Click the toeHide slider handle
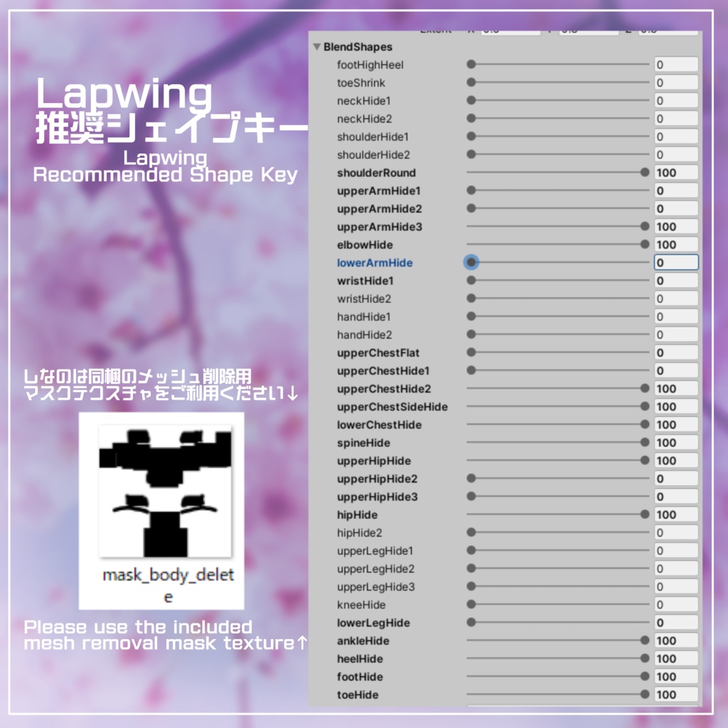The image size is (728, 728). pos(643,695)
